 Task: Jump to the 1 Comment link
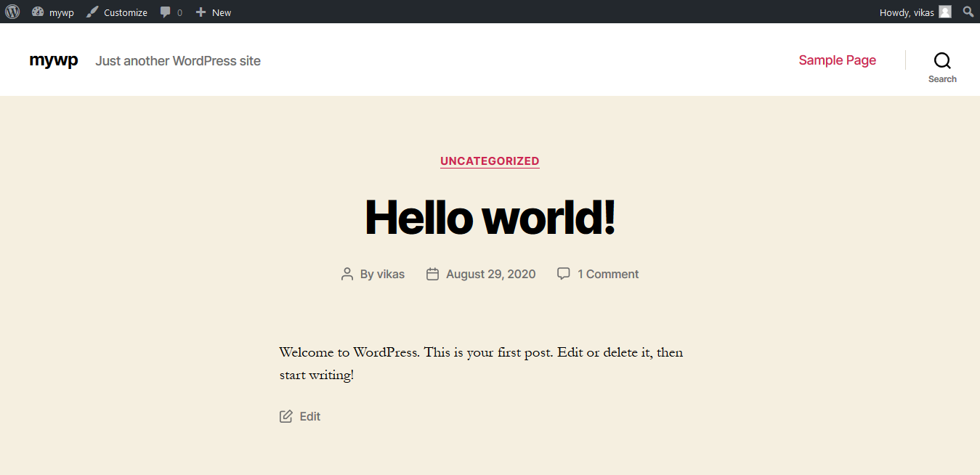(x=608, y=274)
